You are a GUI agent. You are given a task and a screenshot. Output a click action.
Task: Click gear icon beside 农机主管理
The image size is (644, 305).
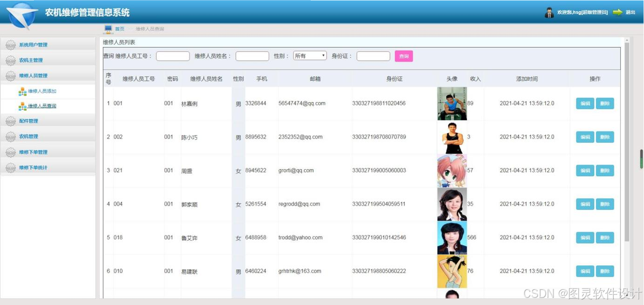11,60
